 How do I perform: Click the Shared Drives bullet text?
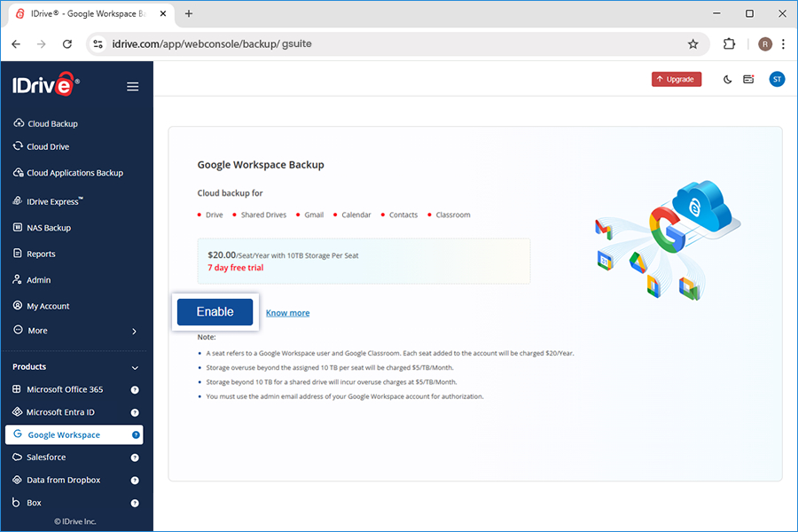click(x=263, y=215)
